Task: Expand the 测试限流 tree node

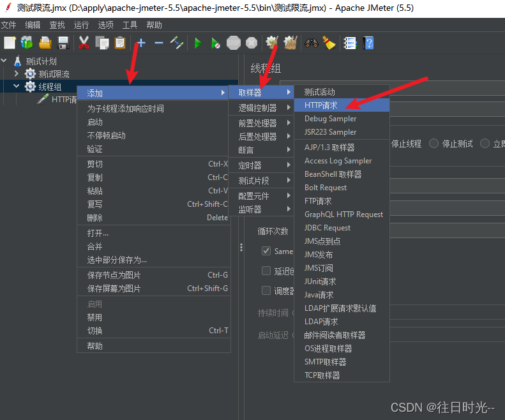Action: (16, 73)
